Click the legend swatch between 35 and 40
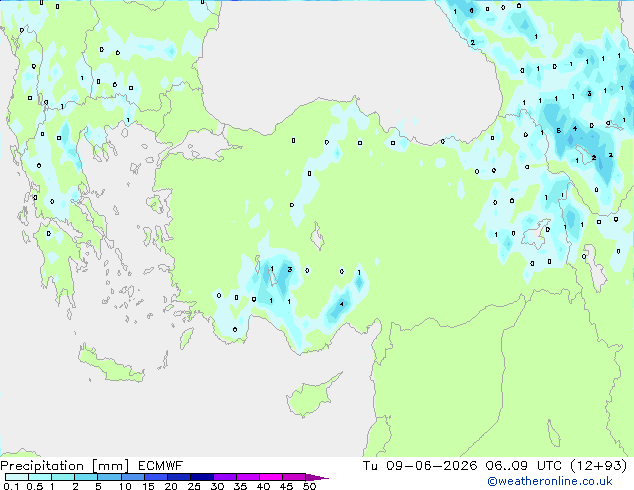The image size is (634, 490). coord(248,477)
